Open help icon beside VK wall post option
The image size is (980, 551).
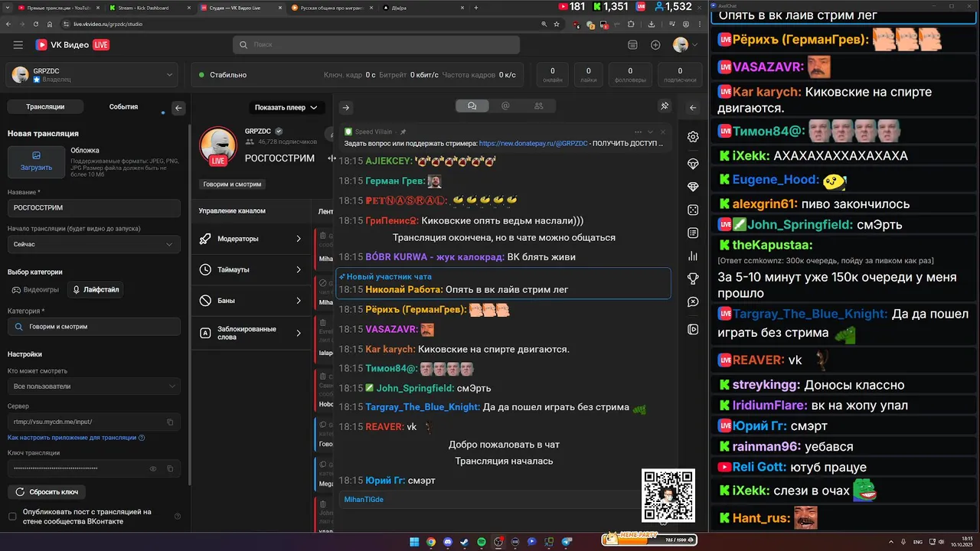coord(178,517)
